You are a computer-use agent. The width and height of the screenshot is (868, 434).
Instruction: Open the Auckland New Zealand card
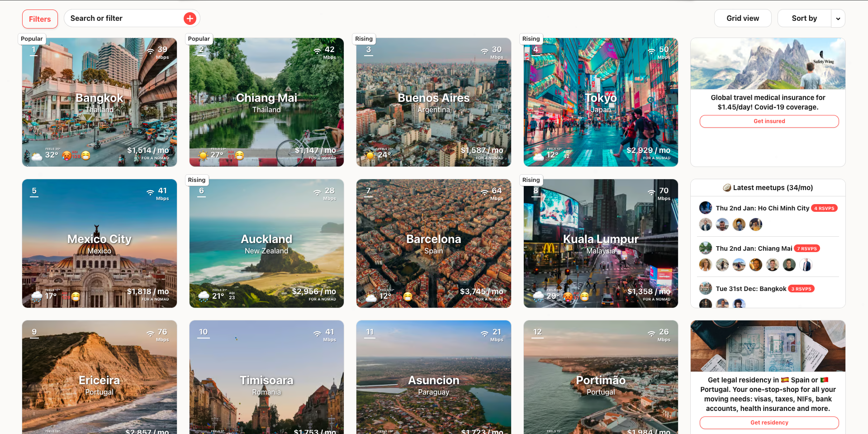click(x=266, y=243)
